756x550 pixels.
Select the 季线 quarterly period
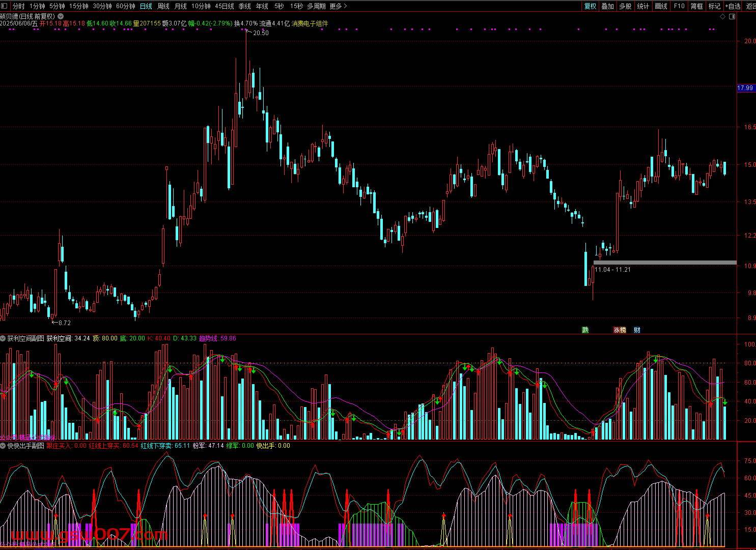[245, 6]
